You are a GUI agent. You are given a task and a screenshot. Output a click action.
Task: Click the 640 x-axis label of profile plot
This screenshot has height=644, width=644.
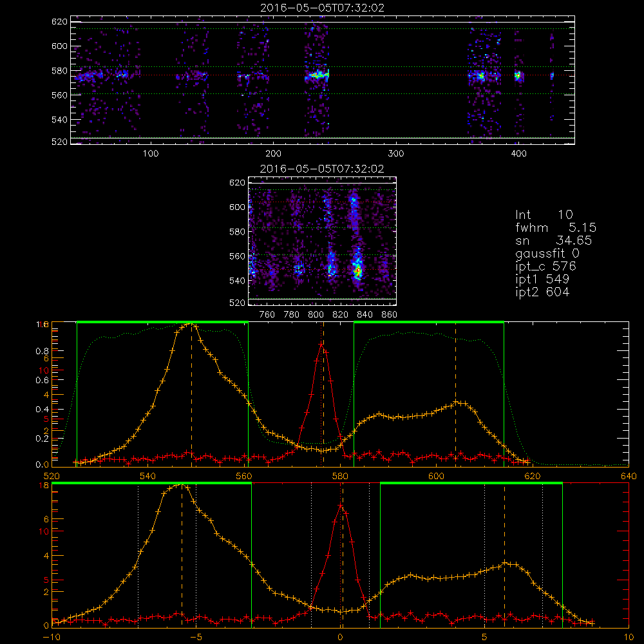coord(629,477)
